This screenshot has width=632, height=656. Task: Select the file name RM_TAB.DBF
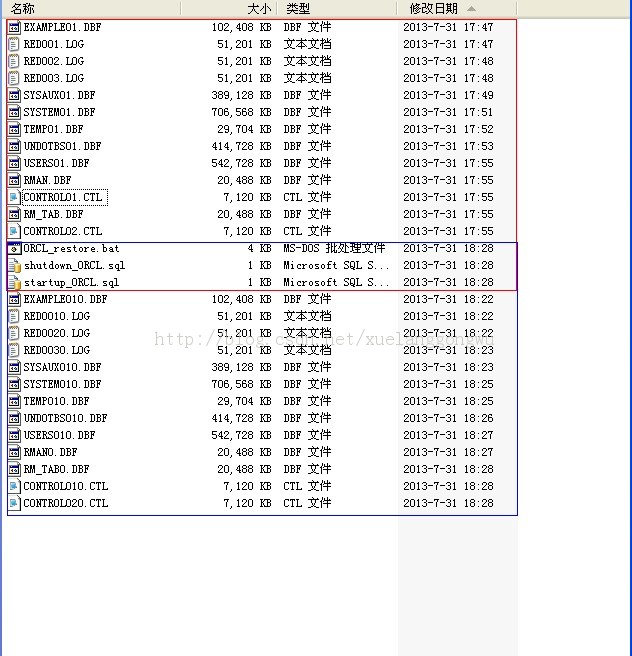pos(54,215)
